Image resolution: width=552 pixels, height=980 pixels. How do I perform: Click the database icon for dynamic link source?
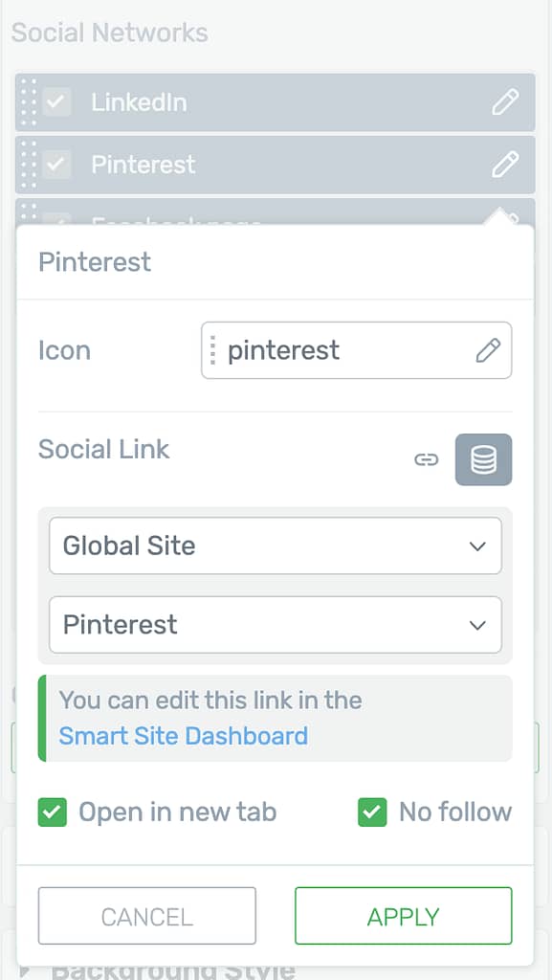tap(483, 459)
